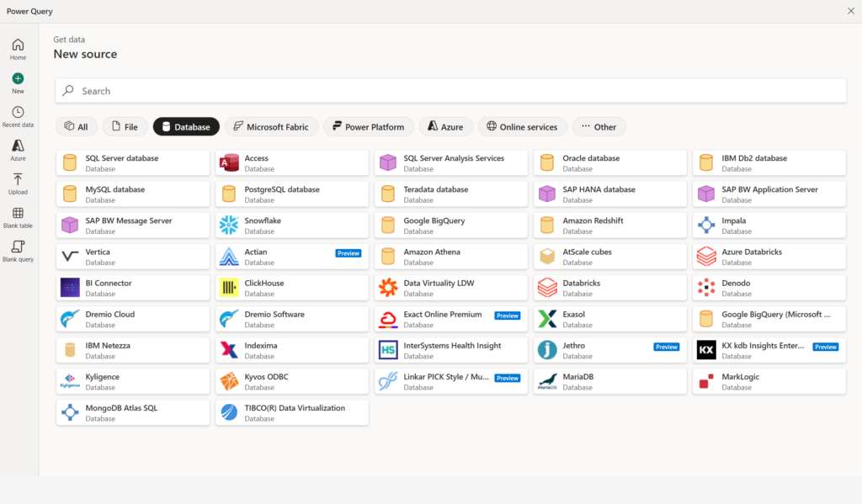
Task: Click the Dremio Cloud icon
Action: [70, 319]
